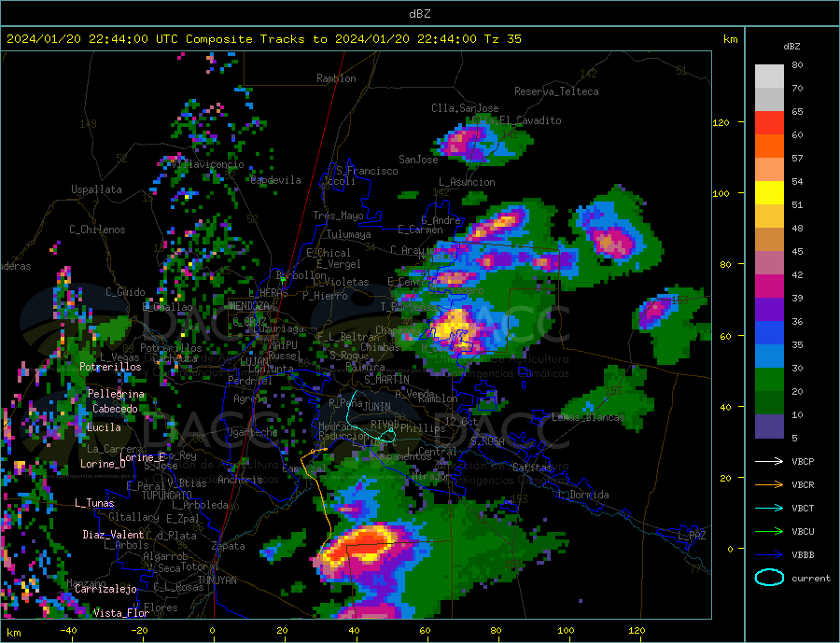Select the 10 dBZ slate-purple swatch

pyautogui.click(x=769, y=426)
